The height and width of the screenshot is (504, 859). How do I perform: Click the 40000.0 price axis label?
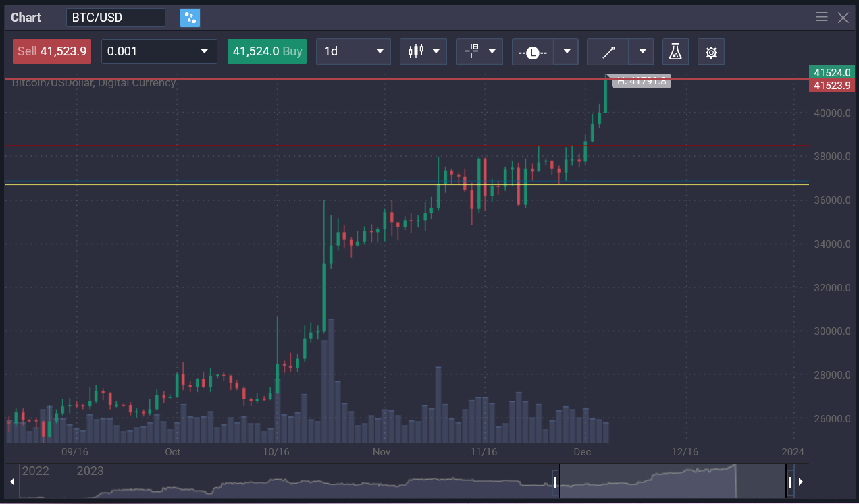pos(832,113)
